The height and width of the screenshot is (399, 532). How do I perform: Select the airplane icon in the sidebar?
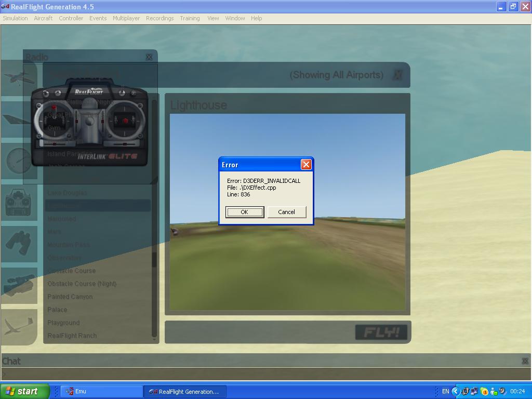pyautogui.click(x=19, y=78)
